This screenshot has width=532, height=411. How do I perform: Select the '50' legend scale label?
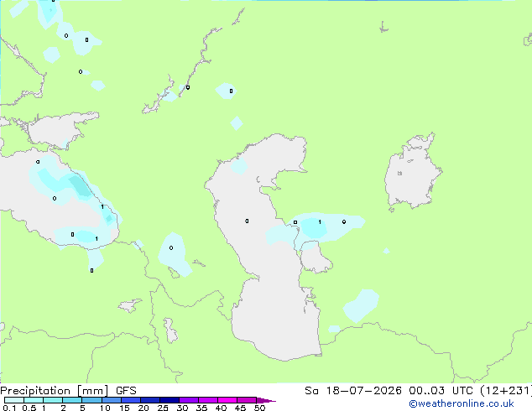click(x=260, y=408)
